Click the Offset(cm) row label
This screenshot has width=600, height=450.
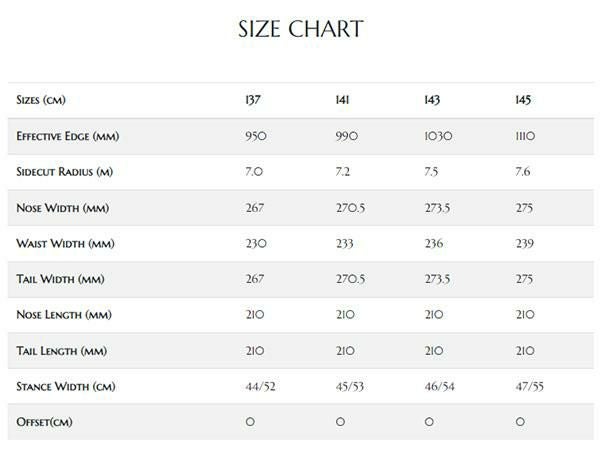(44, 423)
